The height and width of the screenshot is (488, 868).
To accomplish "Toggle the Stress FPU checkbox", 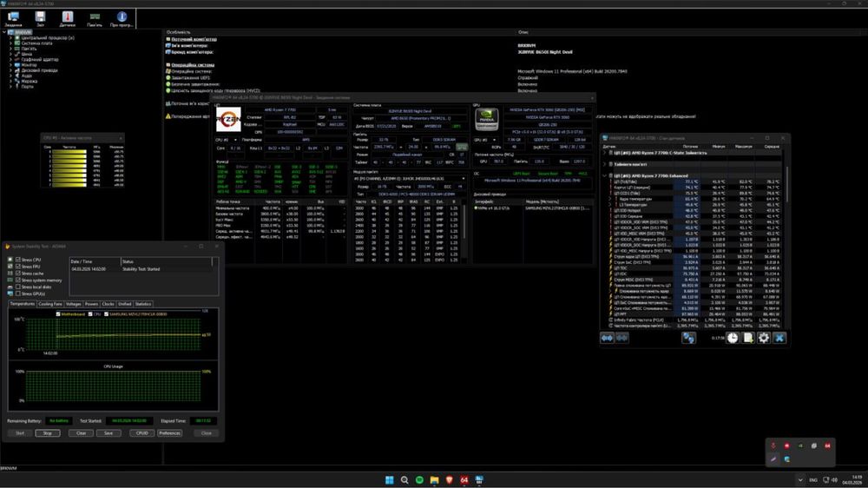I will 18,267.
